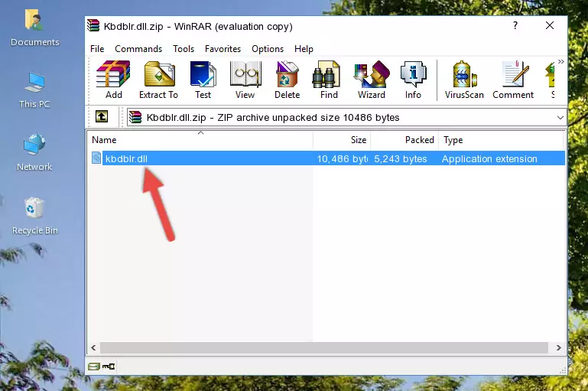Click the horizontal scrollbar track
Viewport: 588px width, 391px height.
tap(324, 347)
